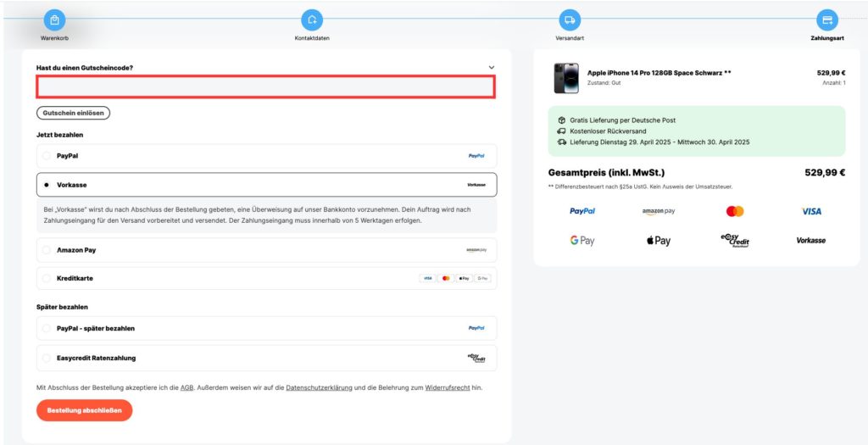
Task: Click the easyCredit logo in order summary
Action: pyautogui.click(x=735, y=240)
